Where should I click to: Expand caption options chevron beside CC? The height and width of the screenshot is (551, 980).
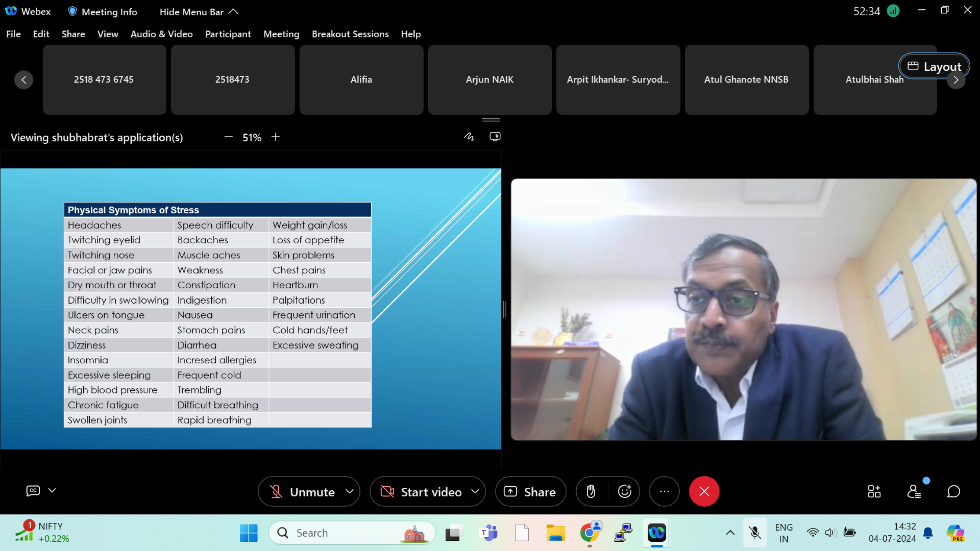tap(52, 490)
